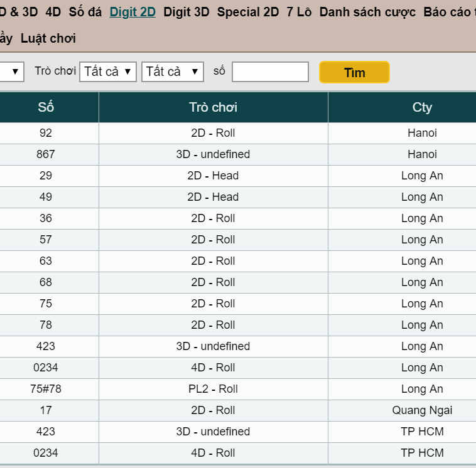Viewport: 476px width, 468px height.
Task: Click the Trò chơi column header
Action: [213, 107]
